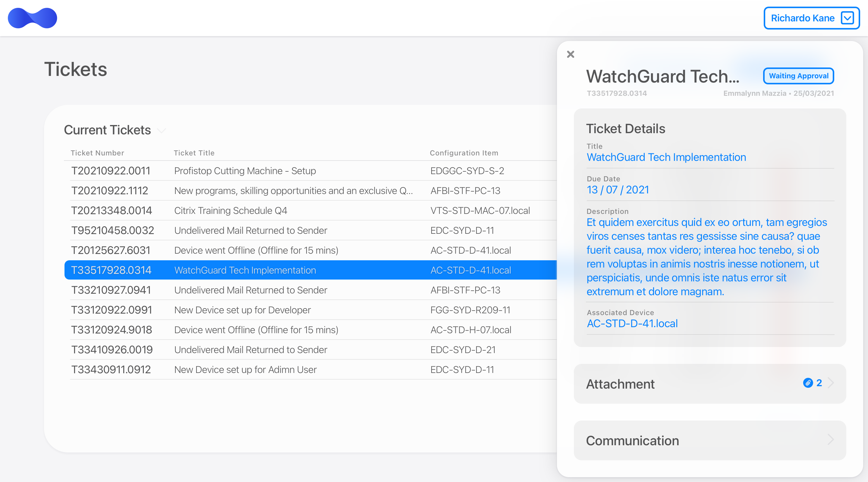Click the Configuration Item column header
The image size is (868, 482).
click(464, 153)
